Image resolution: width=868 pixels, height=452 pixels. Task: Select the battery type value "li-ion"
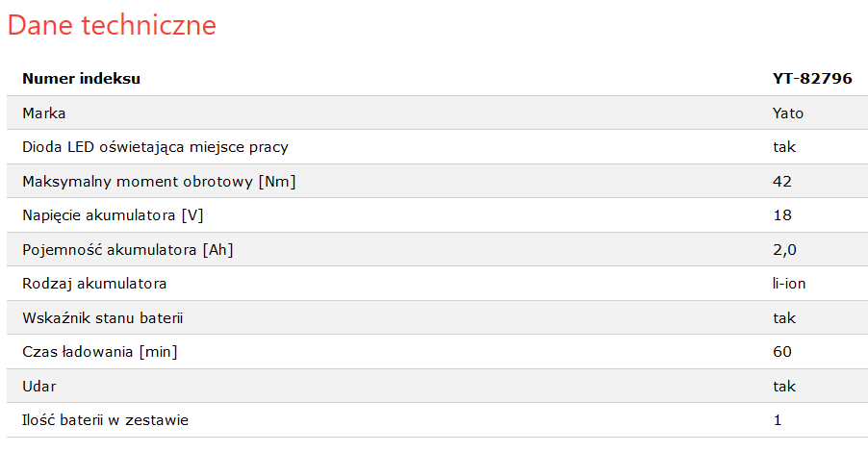tap(788, 284)
